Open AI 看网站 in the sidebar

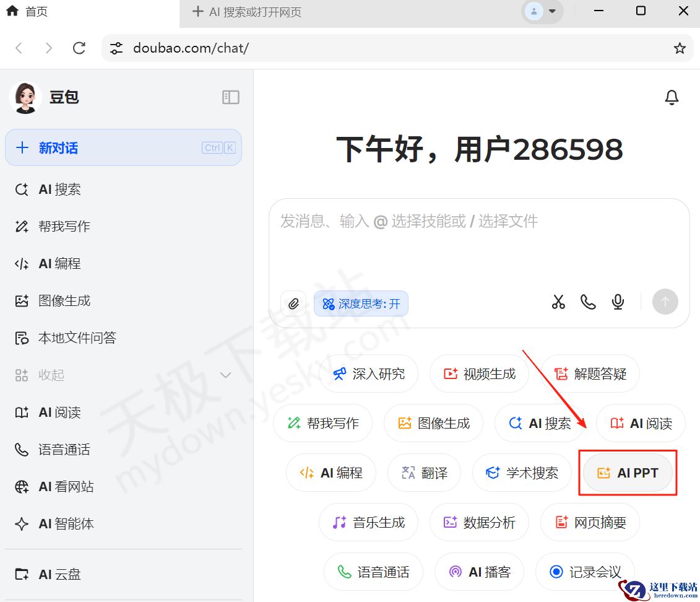tap(124, 486)
